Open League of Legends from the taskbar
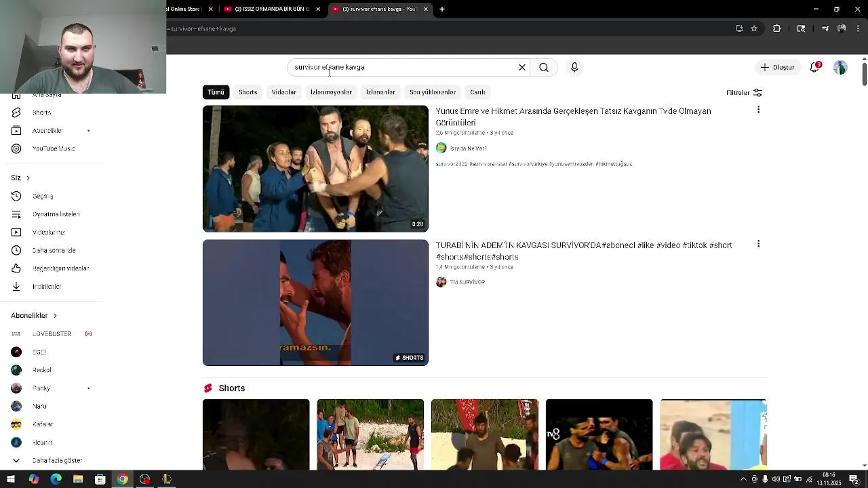 [167, 479]
